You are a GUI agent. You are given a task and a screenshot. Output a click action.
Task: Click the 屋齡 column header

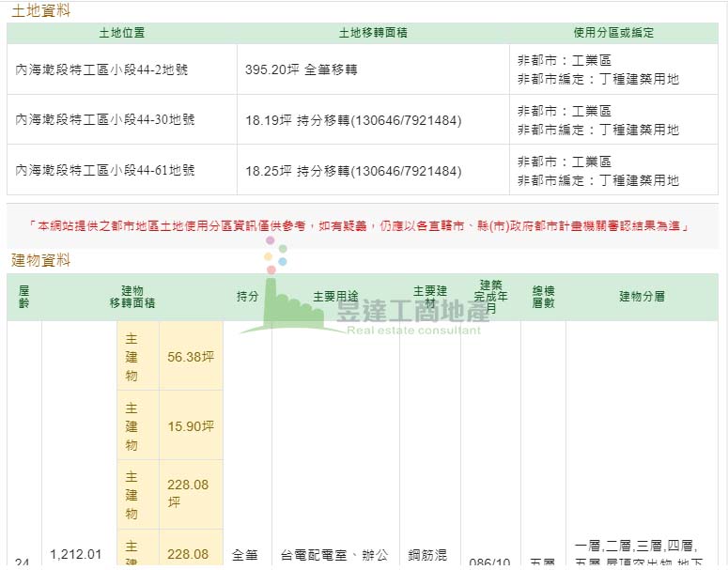(x=24, y=297)
